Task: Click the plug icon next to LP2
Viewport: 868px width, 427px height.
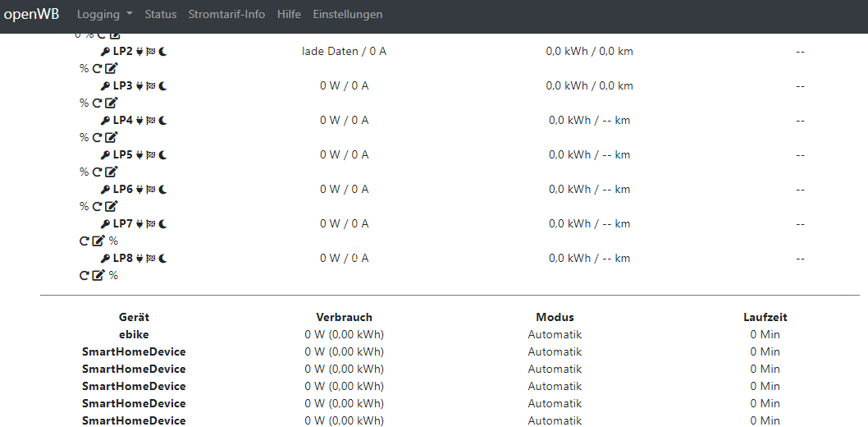Action: click(x=139, y=52)
